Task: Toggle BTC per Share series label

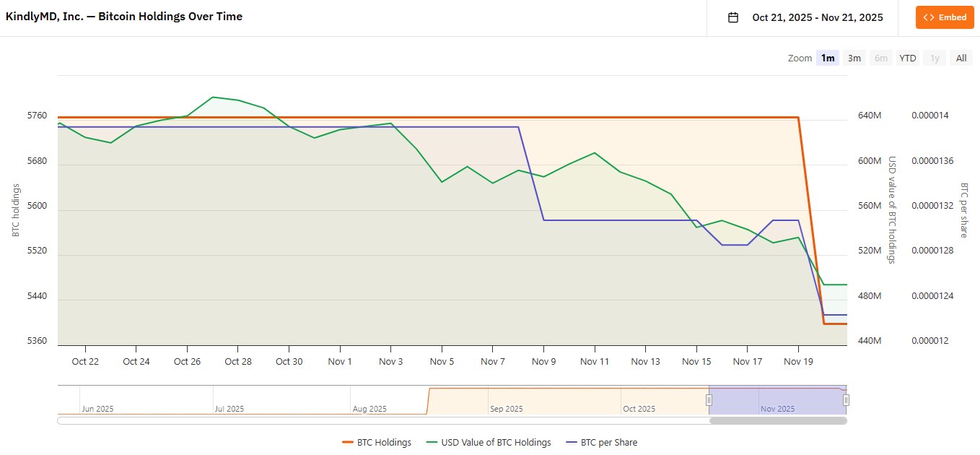Action: (x=608, y=443)
